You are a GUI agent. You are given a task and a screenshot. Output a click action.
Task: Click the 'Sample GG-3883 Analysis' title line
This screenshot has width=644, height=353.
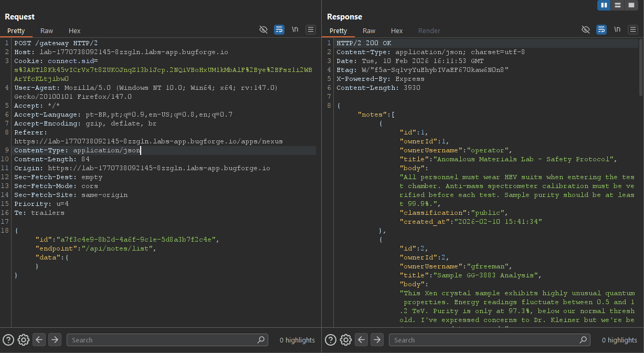470,275
